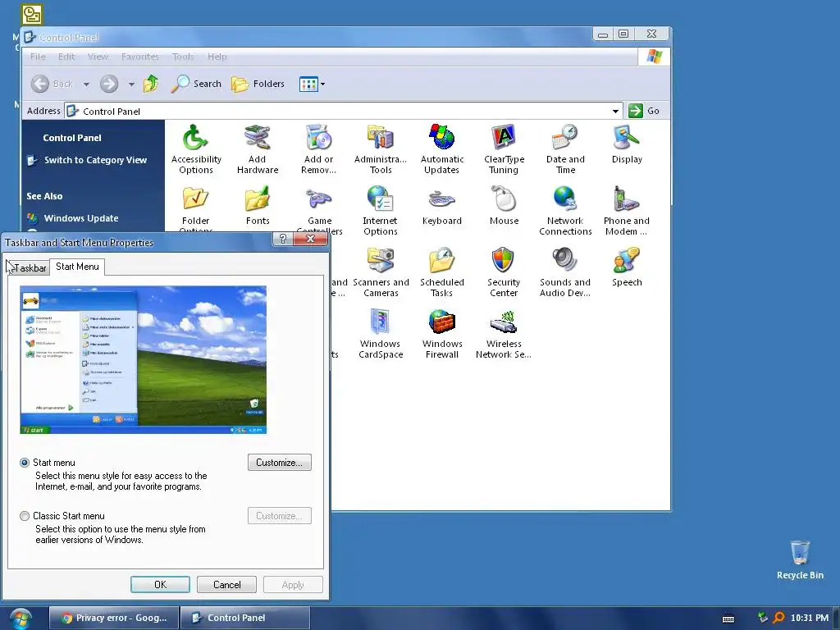This screenshot has height=630, width=840.
Task: Click the clock showing 10:31 PM
Action: 809,619
